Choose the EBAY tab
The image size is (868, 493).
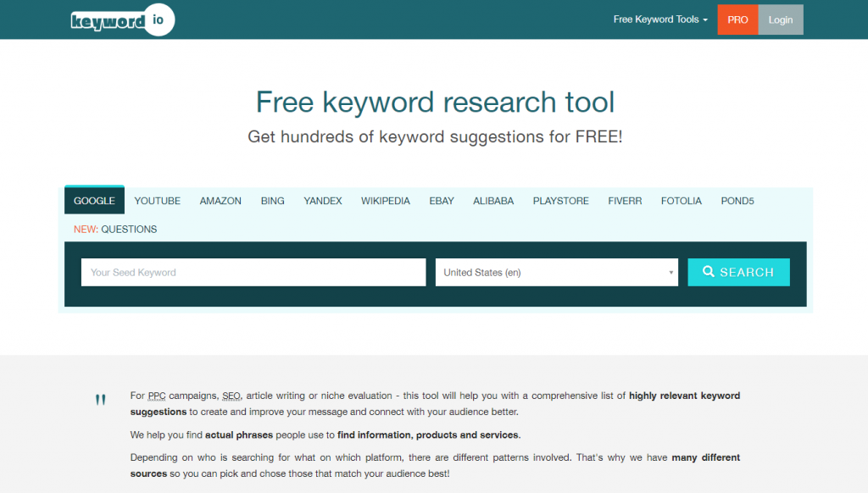pyautogui.click(x=442, y=201)
